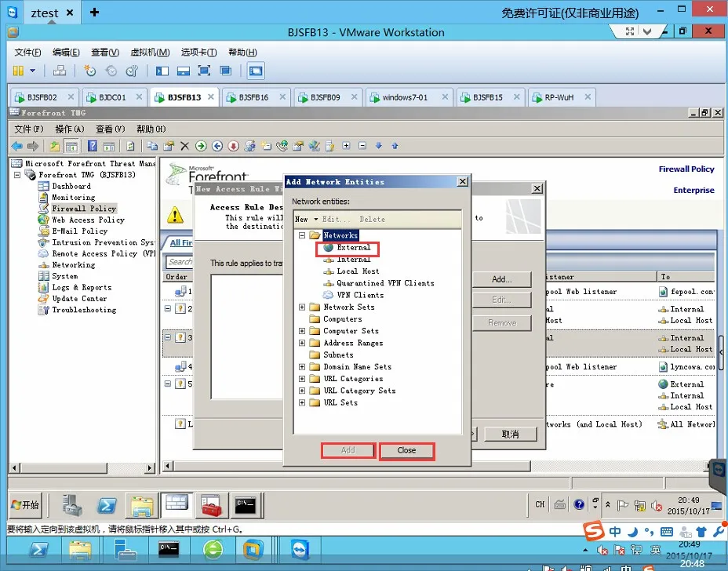
Task: Click the blue Back arrow in TMG toolbar
Action: tap(16, 146)
